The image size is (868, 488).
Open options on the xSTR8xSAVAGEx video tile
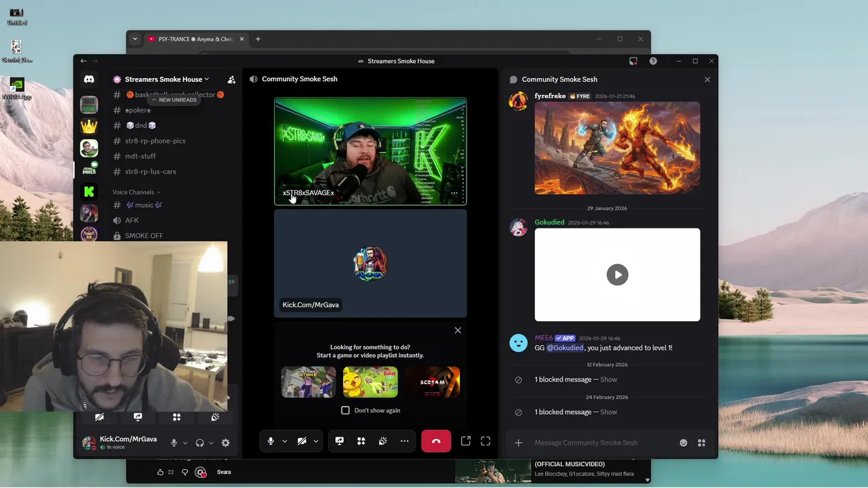[454, 193]
